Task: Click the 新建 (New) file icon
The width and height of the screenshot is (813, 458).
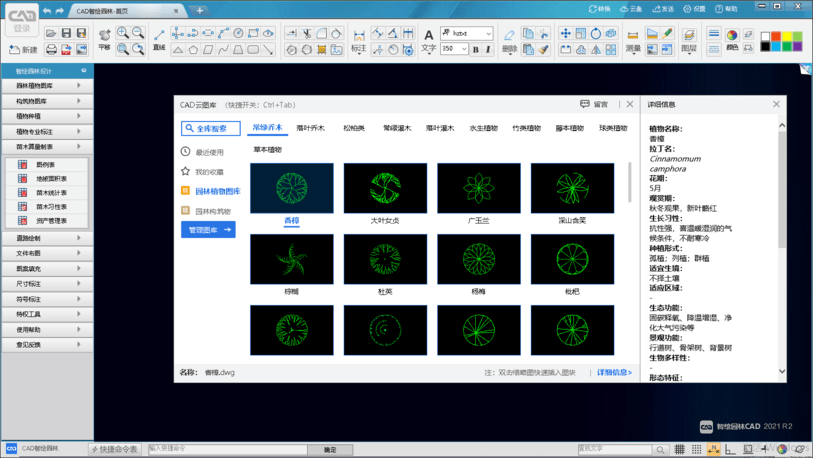Action: (22, 49)
